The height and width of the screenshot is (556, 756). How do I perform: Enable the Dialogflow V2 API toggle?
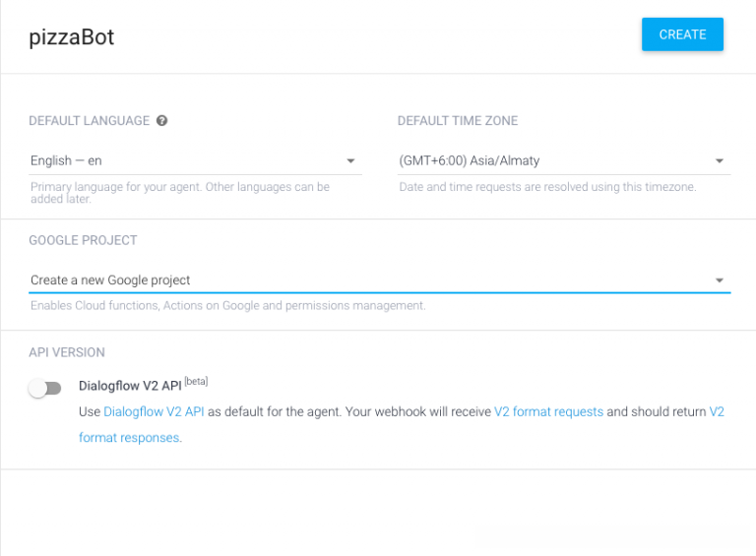coord(45,389)
